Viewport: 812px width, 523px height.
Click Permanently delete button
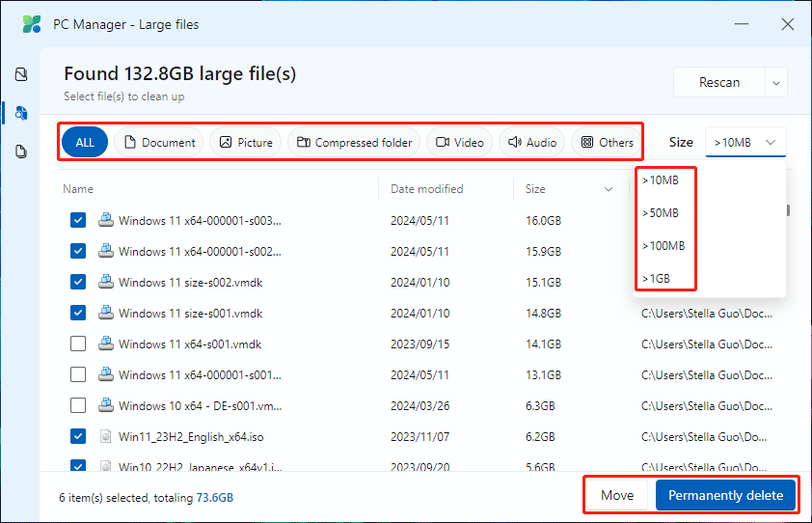pyautogui.click(x=725, y=496)
